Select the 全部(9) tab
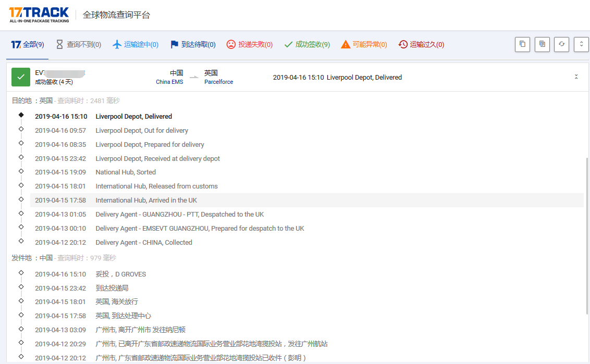The image size is (590, 364). pyautogui.click(x=28, y=45)
